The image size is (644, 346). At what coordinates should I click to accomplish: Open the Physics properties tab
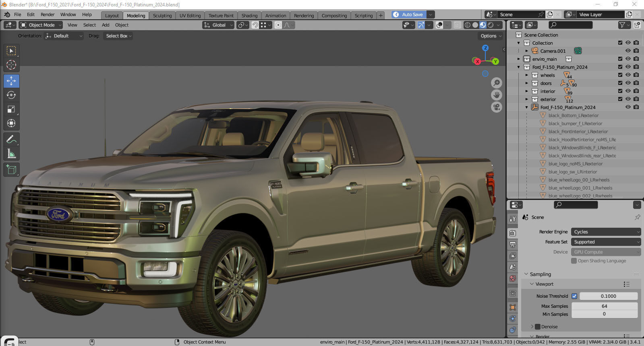point(513,318)
